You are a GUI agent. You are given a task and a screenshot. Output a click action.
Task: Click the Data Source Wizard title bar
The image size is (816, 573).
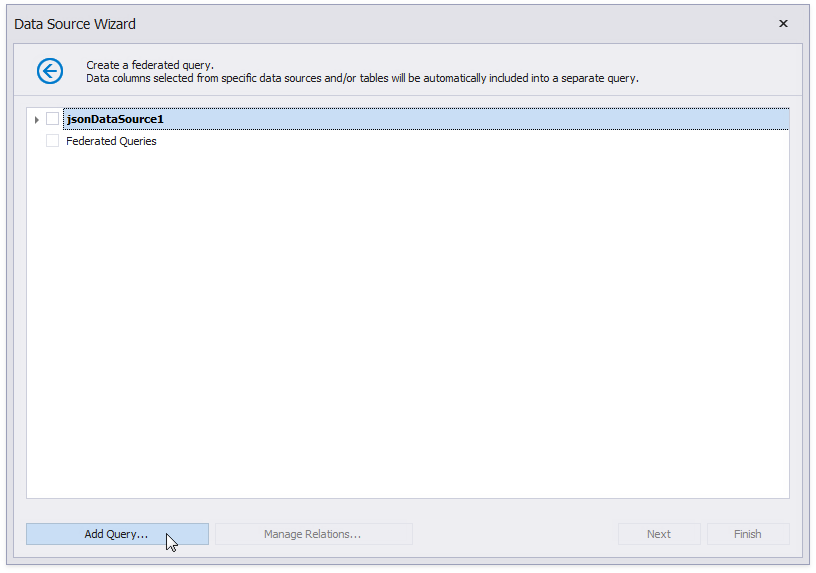point(400,24)
